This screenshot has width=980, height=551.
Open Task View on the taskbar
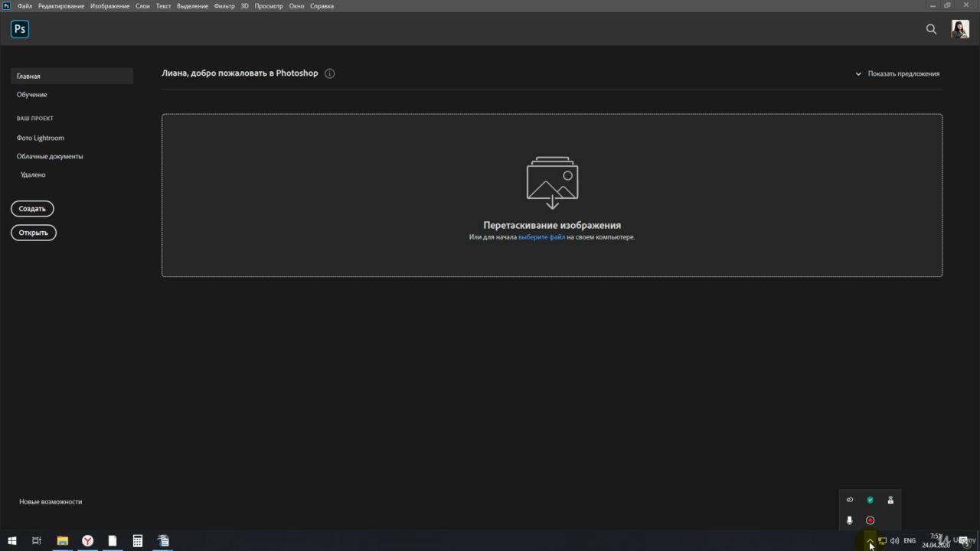[x=36, y=540]
